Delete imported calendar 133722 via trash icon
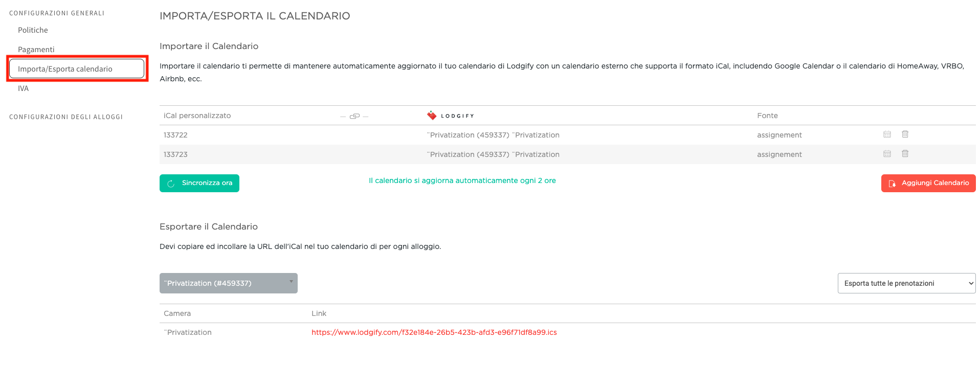The width and height of the screenshot is (980, 365). tap(905, 134)
